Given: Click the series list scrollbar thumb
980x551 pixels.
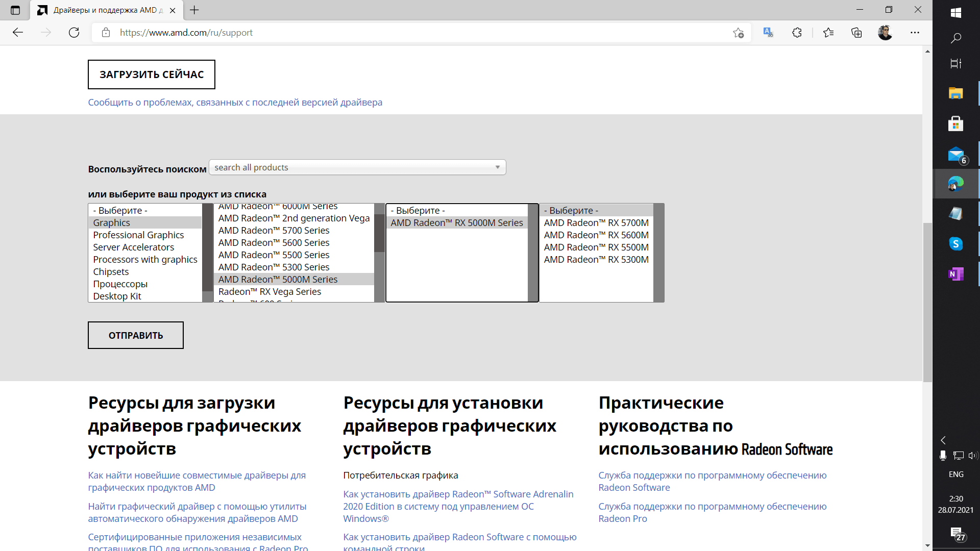Looking at the screenshot, I should click(x=379, y=233).
